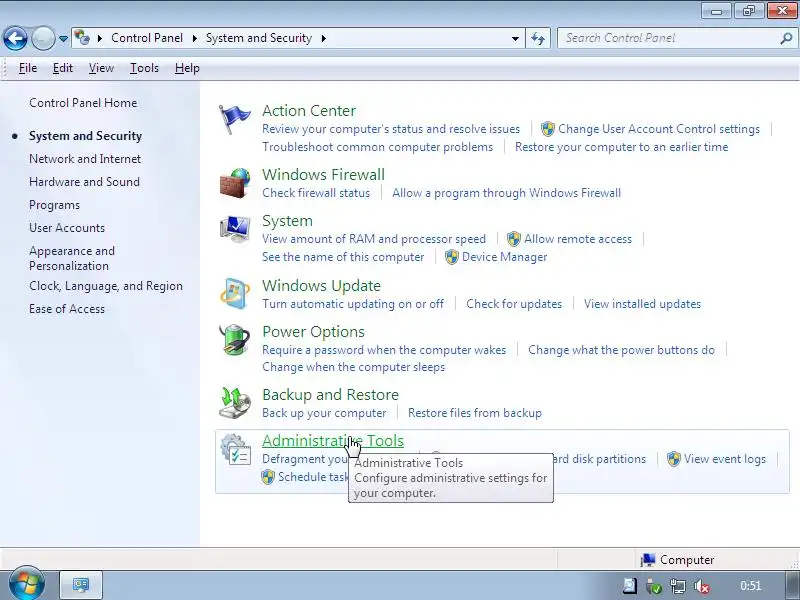
Task: Go back with the Back arrow button
Action: [15, 38]
